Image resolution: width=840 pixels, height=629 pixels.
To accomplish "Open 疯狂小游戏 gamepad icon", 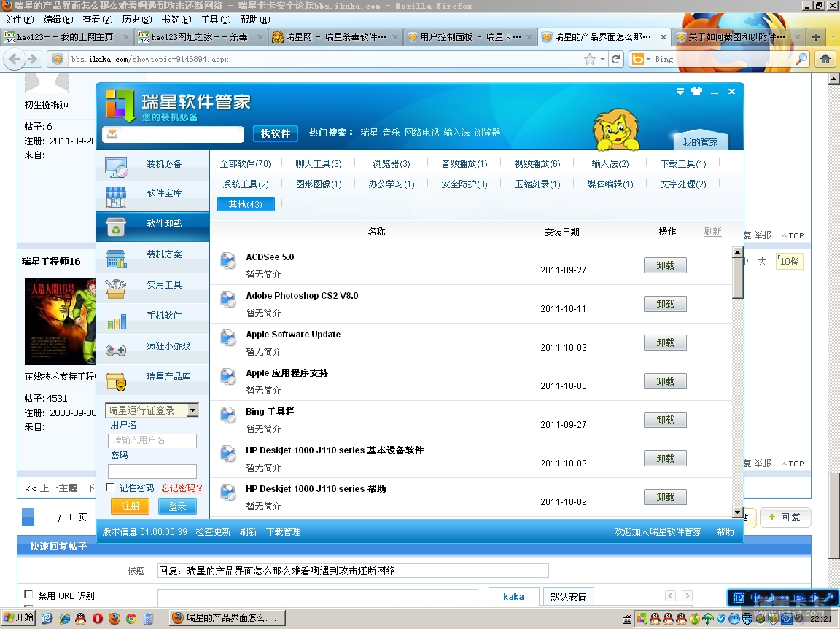I will tap(116, 350).
